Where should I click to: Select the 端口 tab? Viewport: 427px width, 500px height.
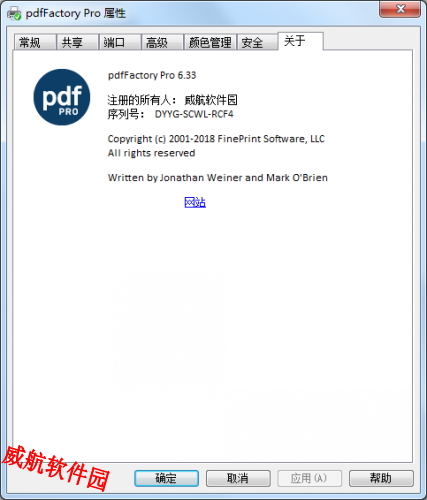tap(120, 42)
